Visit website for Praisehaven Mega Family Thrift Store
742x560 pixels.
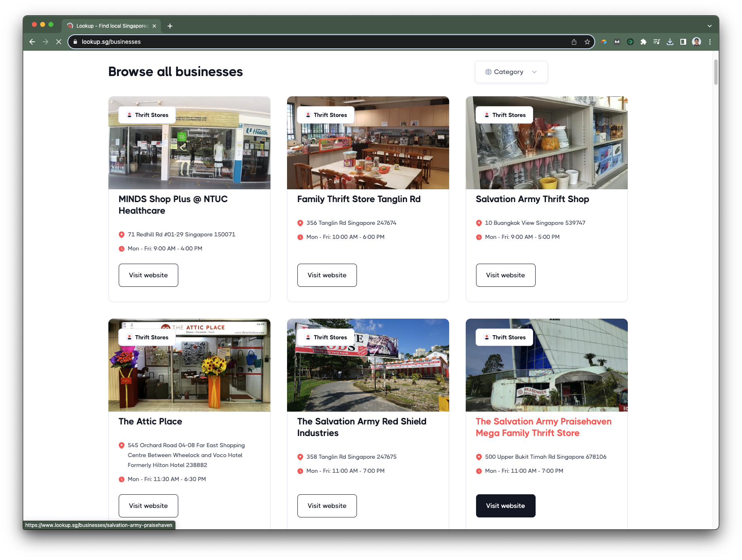(x=506, y=506)
